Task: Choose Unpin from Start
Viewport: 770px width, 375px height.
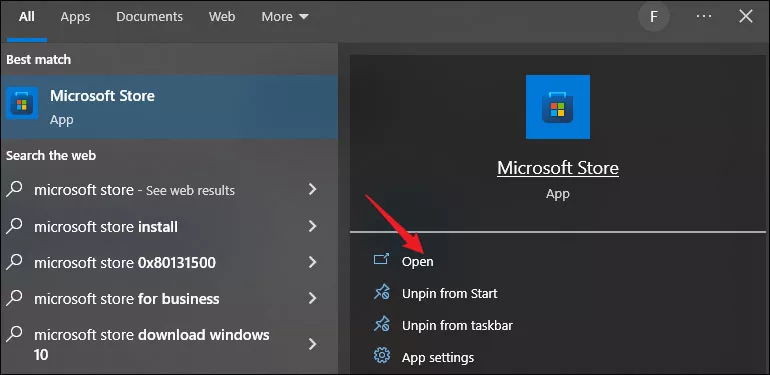Action: 449,294
